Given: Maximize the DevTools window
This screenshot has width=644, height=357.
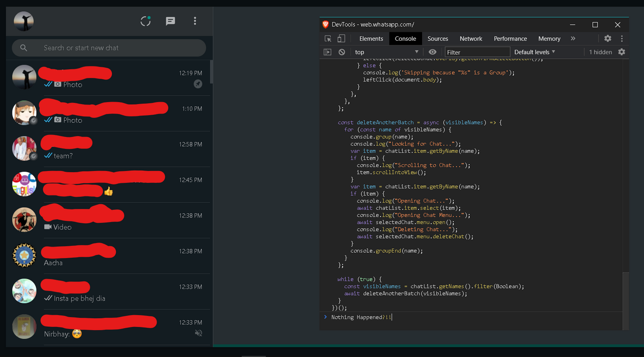Looking at the screenshot, I should coord(595,25).
